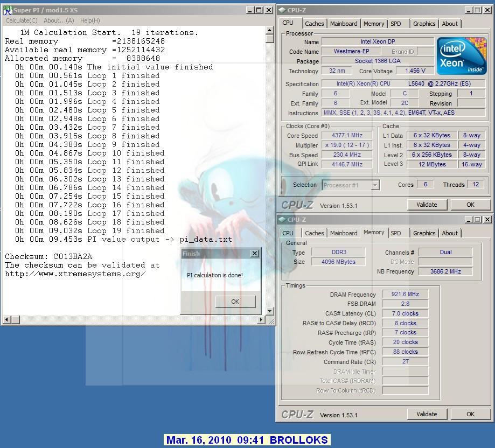
Task: Click the memory Type DDR3 field
Action: pos(338,252)
